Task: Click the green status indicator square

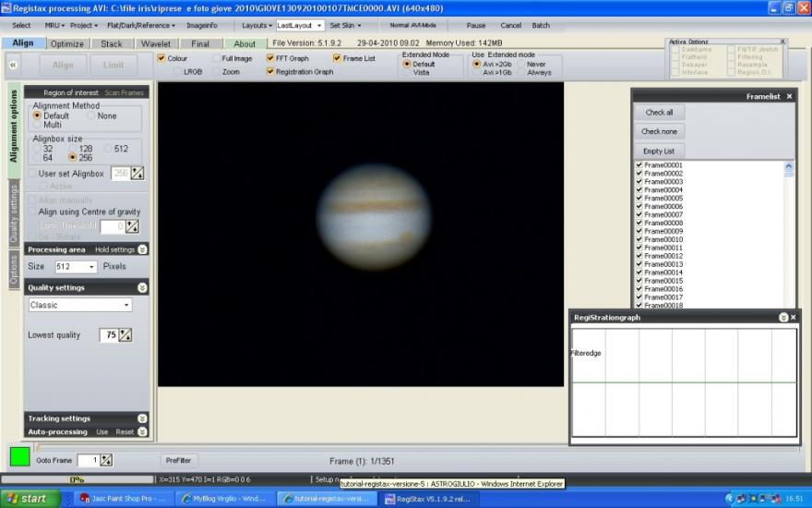Action: 20,456
